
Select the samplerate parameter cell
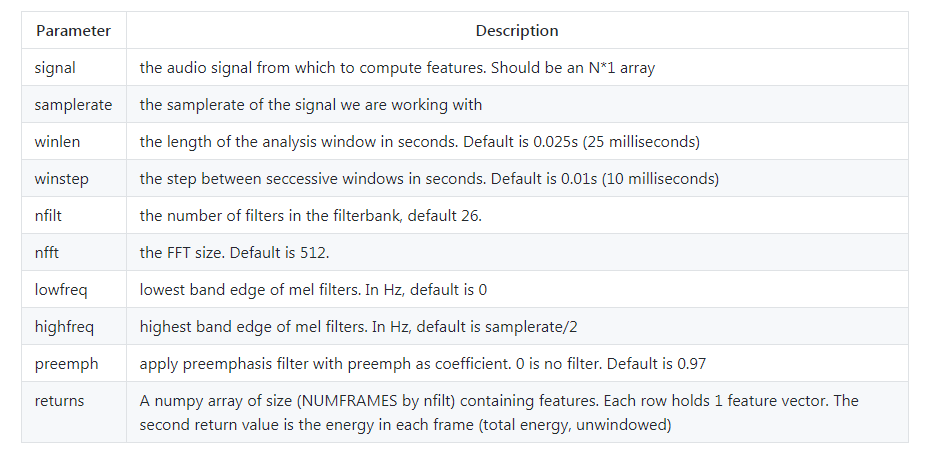[74, 104]
